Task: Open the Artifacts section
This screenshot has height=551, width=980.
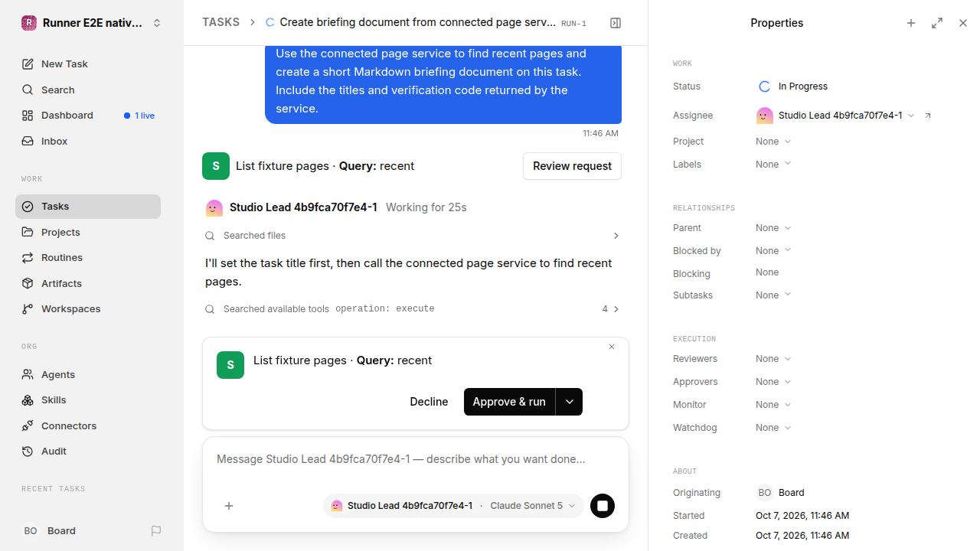Action: (x=88, y=283)
